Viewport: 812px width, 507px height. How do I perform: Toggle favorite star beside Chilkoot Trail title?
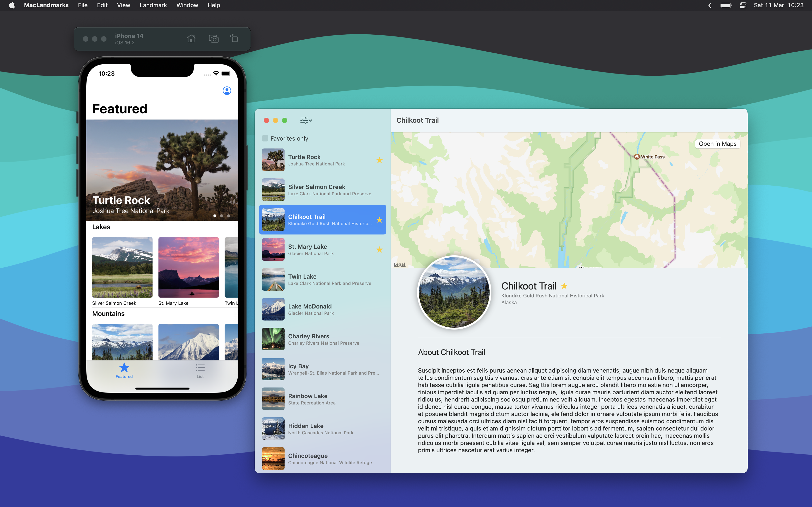coord(564,286)
